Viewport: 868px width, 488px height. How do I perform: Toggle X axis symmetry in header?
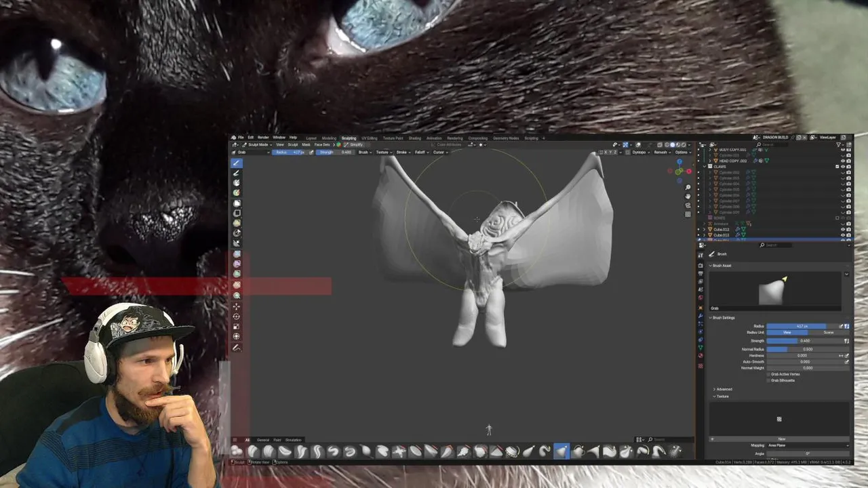click(606, 152)
